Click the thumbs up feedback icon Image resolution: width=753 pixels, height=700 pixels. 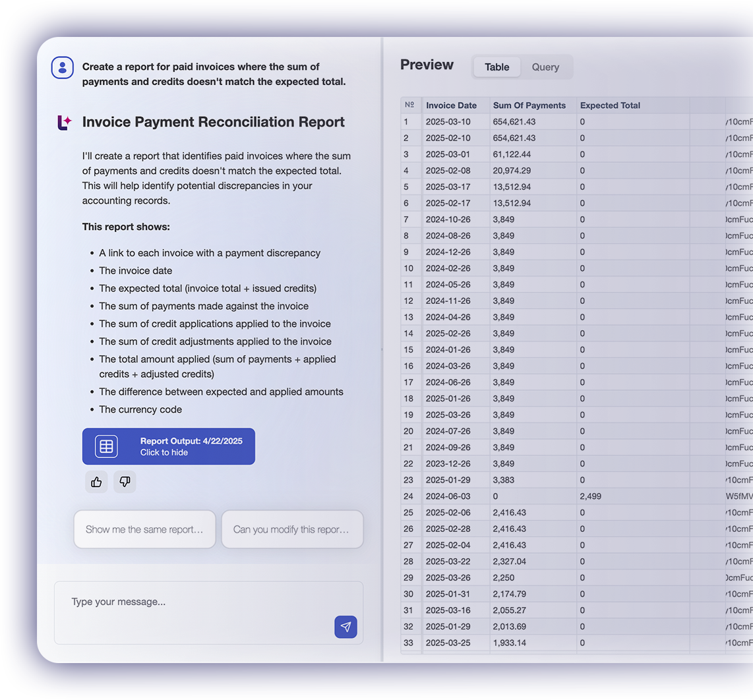coord(96,482)
